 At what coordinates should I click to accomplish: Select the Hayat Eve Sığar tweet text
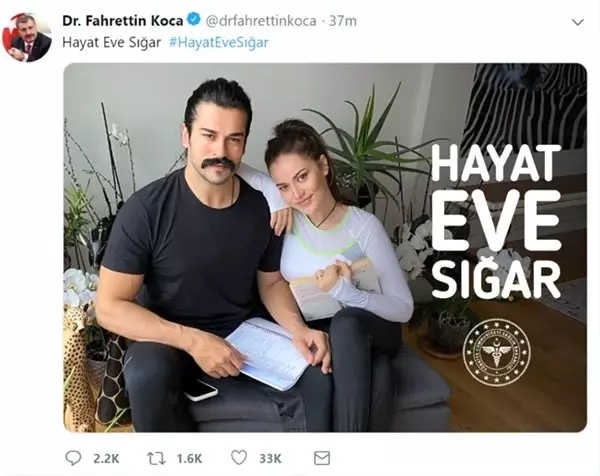point(111,42)
